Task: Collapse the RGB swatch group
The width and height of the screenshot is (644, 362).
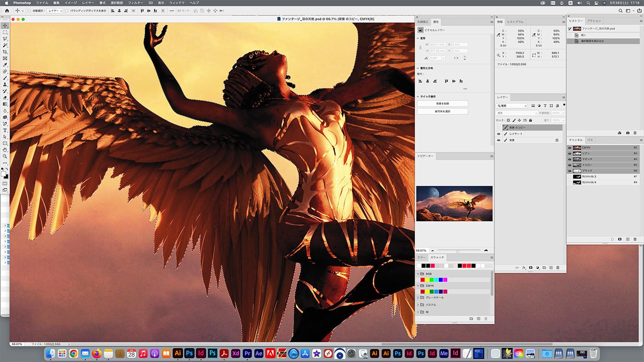Action: click(418, 274)
